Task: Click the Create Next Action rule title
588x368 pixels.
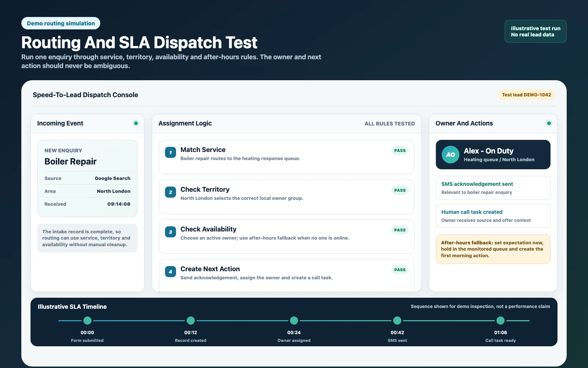Action: click(210, 269)
